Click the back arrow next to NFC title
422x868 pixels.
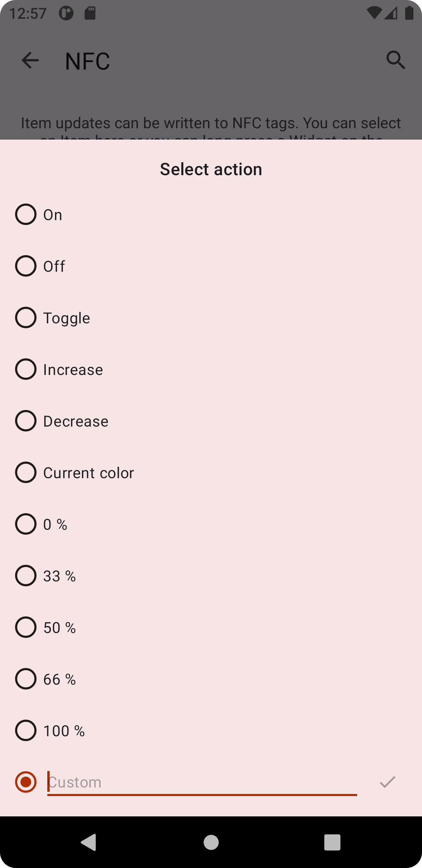(x=30, y=60)
